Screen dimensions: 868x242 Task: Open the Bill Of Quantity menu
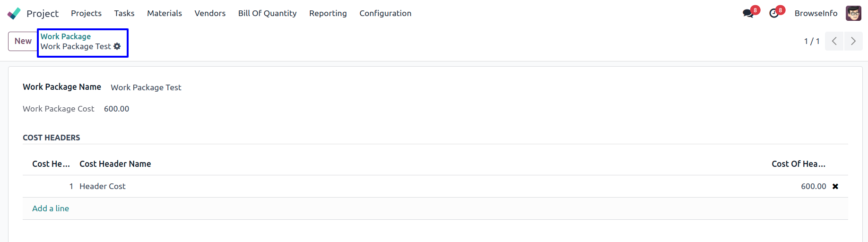(x=268, y=13)
